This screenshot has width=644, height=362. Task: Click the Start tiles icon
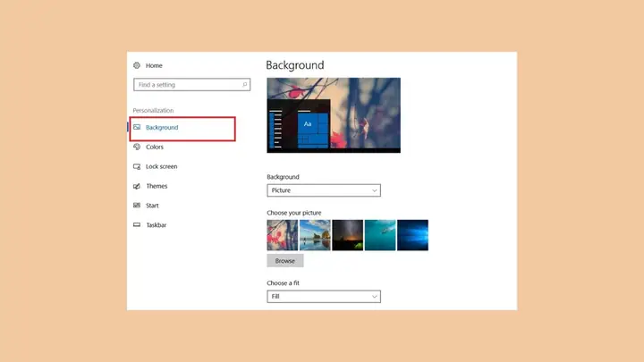137,206
